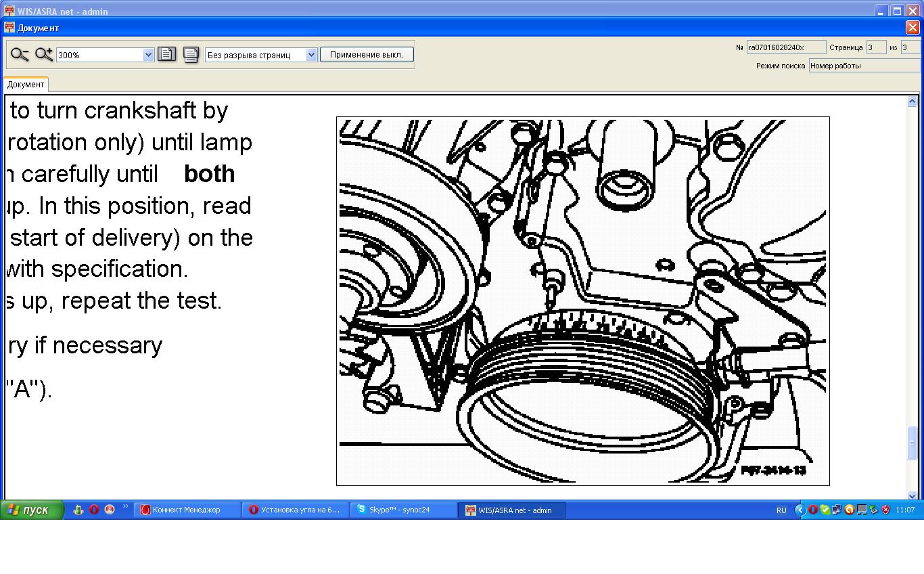This screenshot has width=924, height=574.
Task: Click the 'Страница' page number field
Action: 876,47
